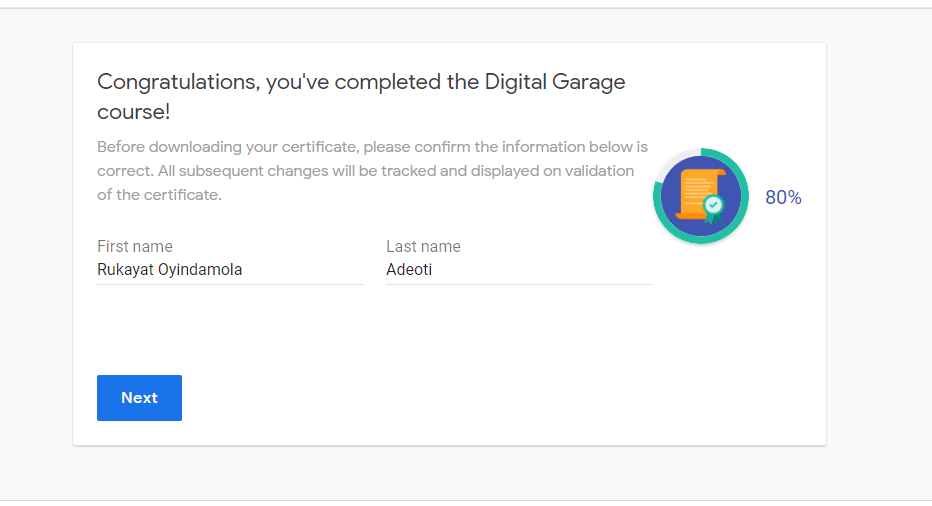The width and height of the screenshot is (932, 506).
Task: Click the certificate confirmation description paragraph
Action: pyautogui.click(x=365, y=171)
